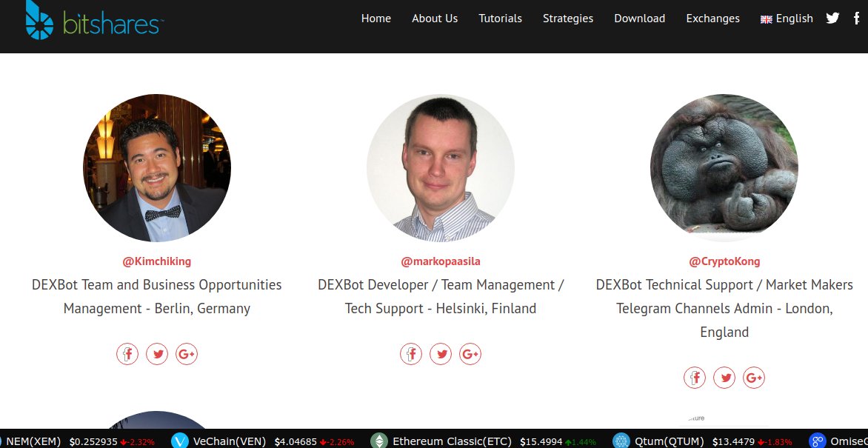Open Twitter from the site header
The image size is (868, 448).
click(x=832, y=18)
